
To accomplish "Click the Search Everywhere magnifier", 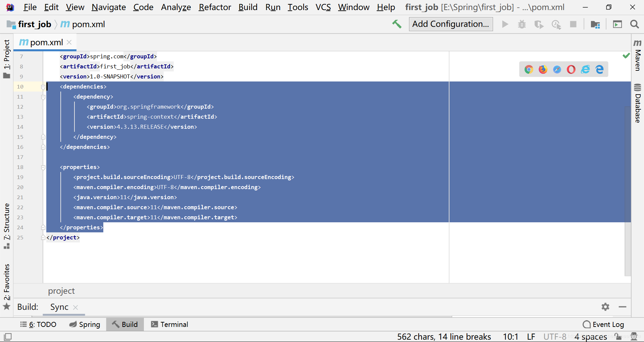I will (634, 24).
